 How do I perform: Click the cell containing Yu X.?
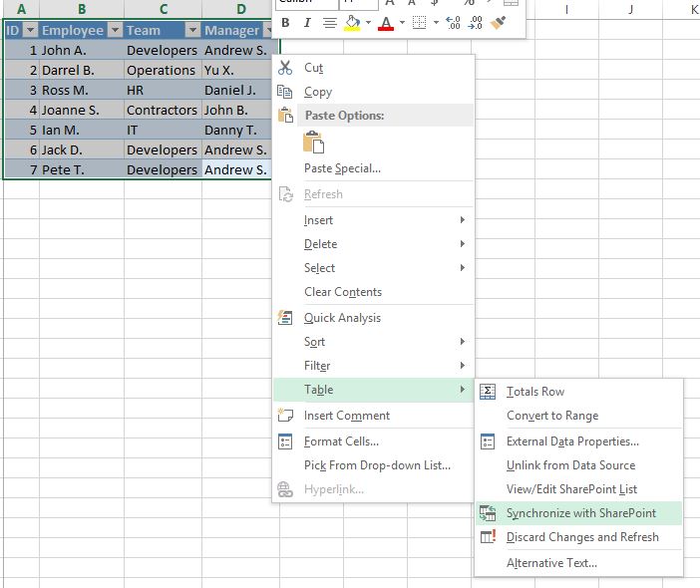pyautogui.click(x=236, y=70)
